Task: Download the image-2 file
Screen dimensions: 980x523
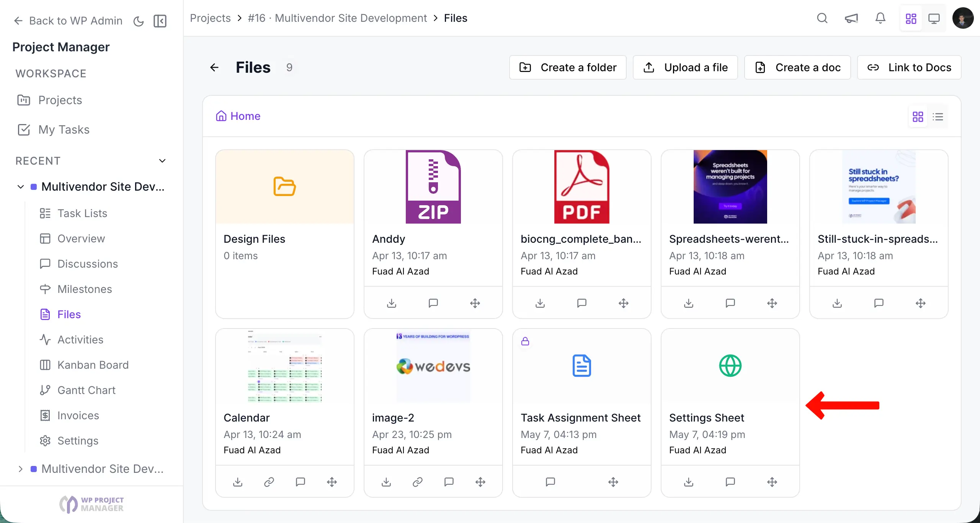Action: click(386, 482)
